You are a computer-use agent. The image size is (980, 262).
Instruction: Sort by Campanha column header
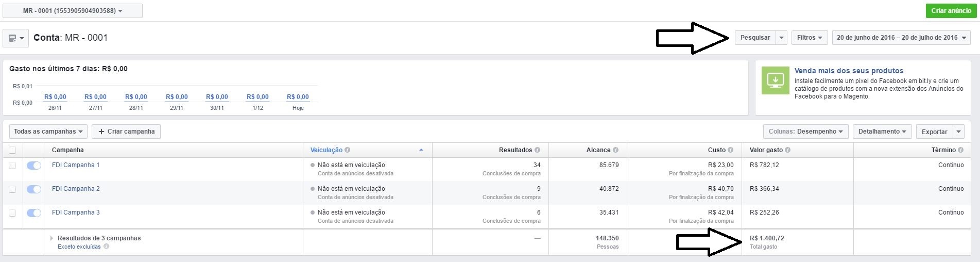coord(68,150)
